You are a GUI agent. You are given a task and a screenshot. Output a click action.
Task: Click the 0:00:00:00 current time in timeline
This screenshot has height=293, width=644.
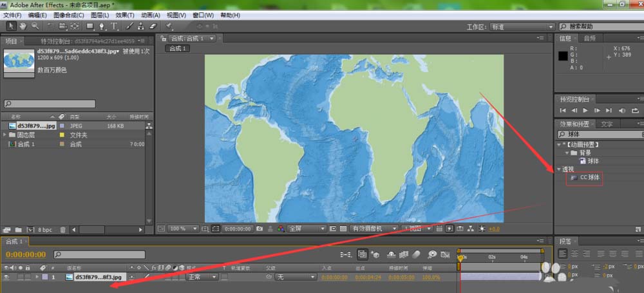tap(26, 254)
